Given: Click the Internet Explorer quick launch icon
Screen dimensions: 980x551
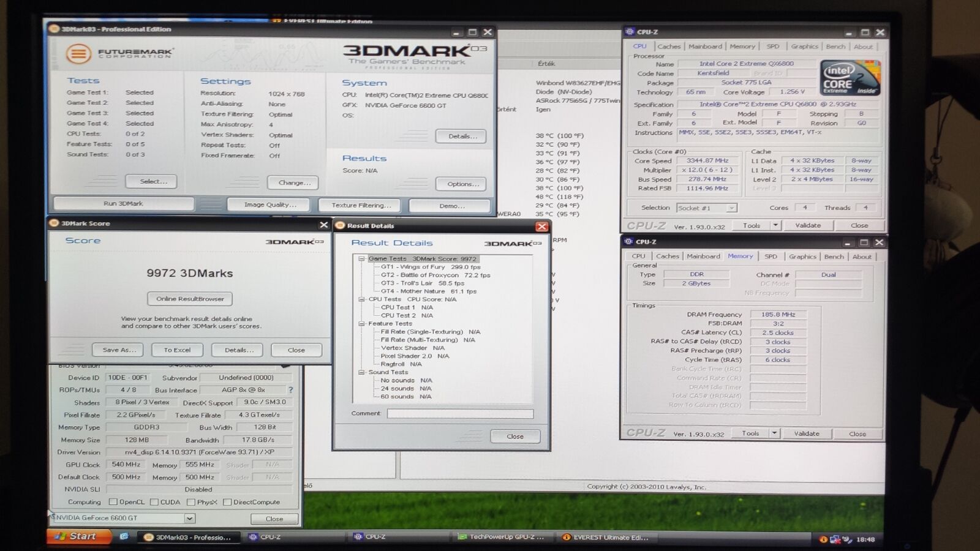Looking at the screenshot, I should pos(124,536).
